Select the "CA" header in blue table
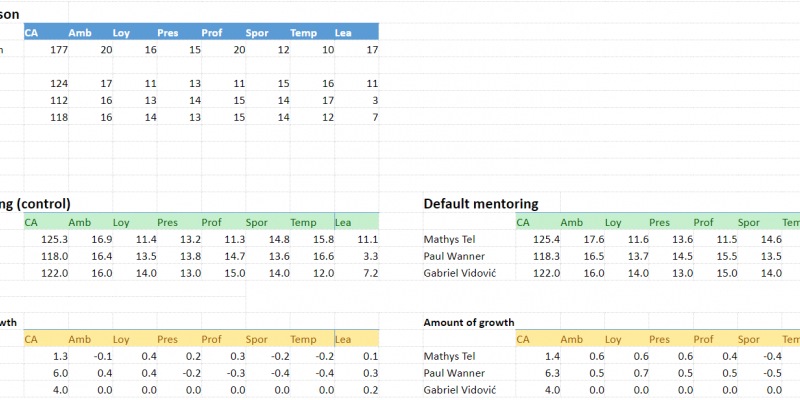The width and height of the screenshot is (800, 400). (31, 32)
